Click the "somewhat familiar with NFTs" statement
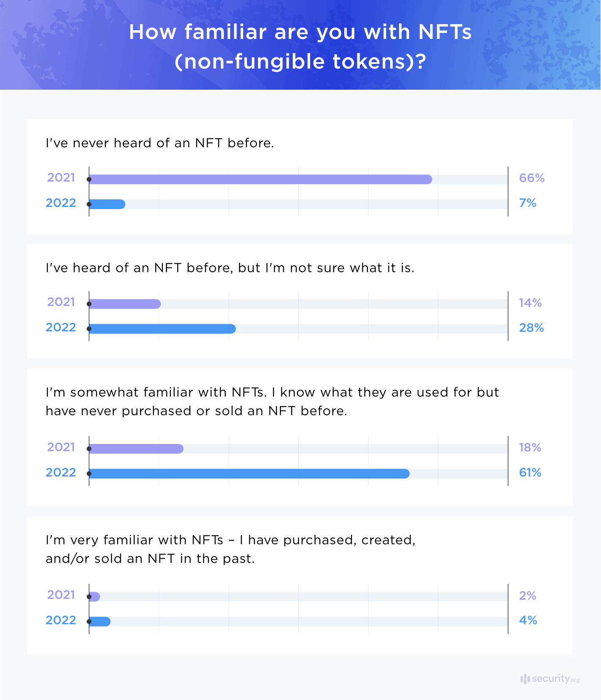 tap(272, 402)
